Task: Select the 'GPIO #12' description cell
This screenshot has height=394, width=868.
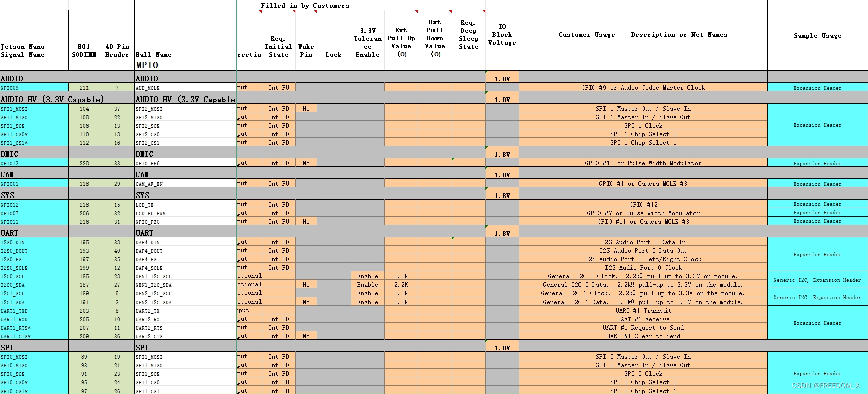Action: click(643, 204)
